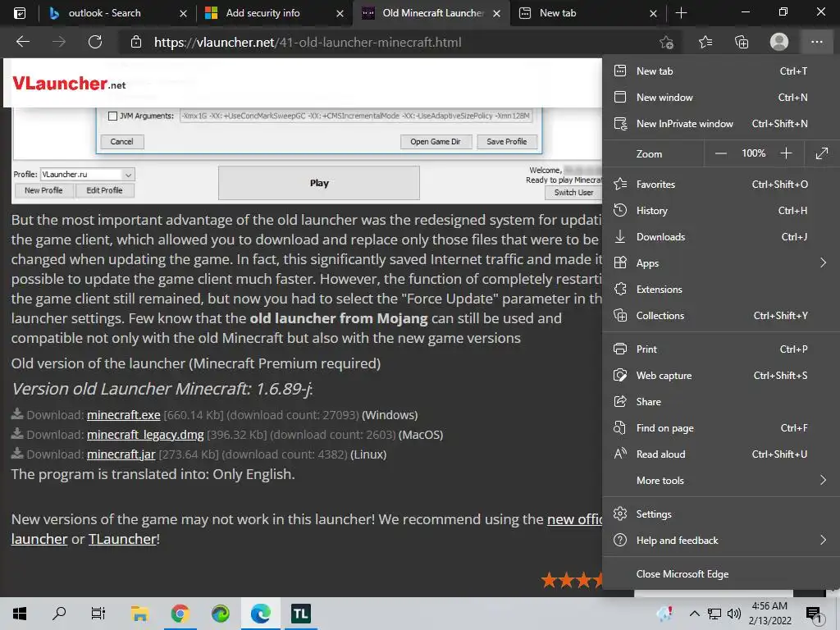The height and width of the screenshot is (630, 840).
Task: Select New tab menu entry
Action: click(x=721, y=71)
